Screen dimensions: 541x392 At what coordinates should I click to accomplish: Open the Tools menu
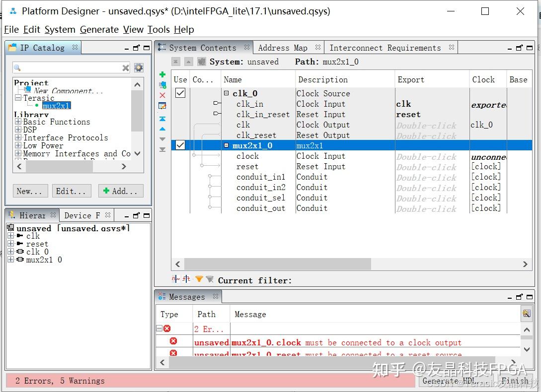[158, 30]
